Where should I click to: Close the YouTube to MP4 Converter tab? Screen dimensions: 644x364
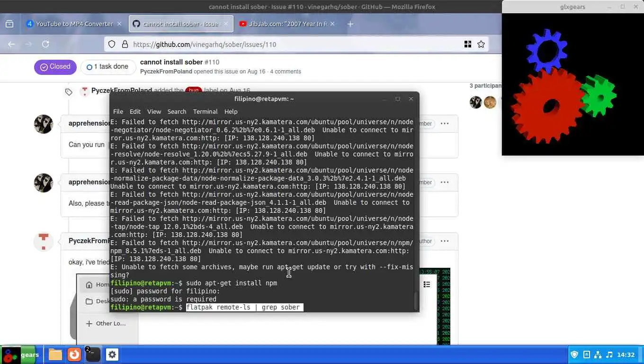click(119, 24)
